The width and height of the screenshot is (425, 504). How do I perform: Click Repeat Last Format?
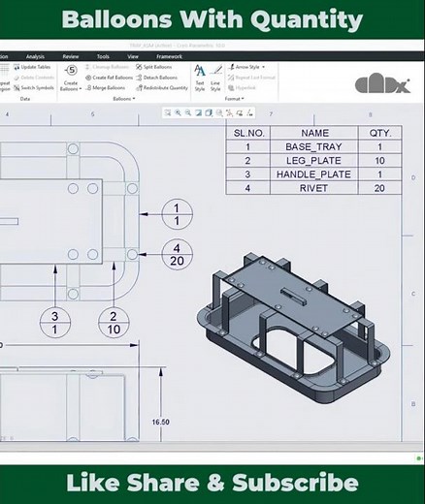tap(251, 78)
